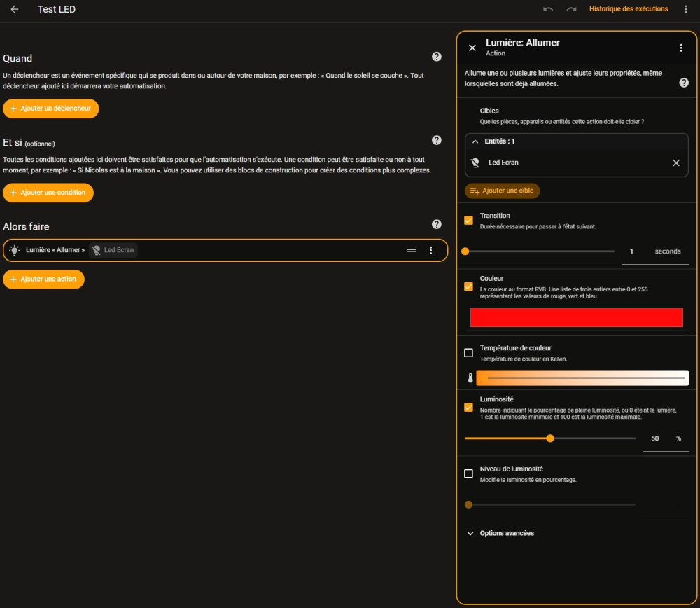Uncheck the Luminosité checkbox
This screenshot has height=608, width=700.
pyautogui.click(x=468, y=408)
